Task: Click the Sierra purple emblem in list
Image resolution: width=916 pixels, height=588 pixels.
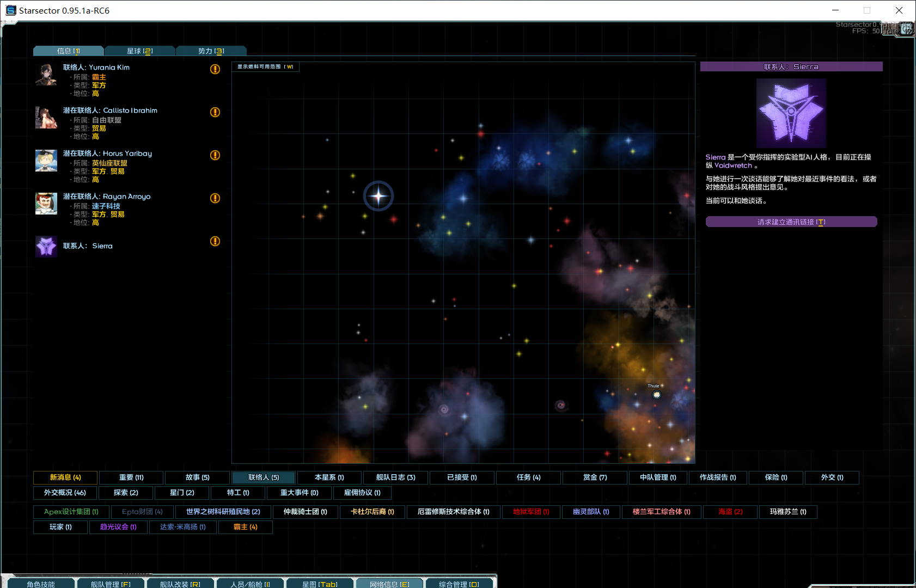Action: (46, 246)
